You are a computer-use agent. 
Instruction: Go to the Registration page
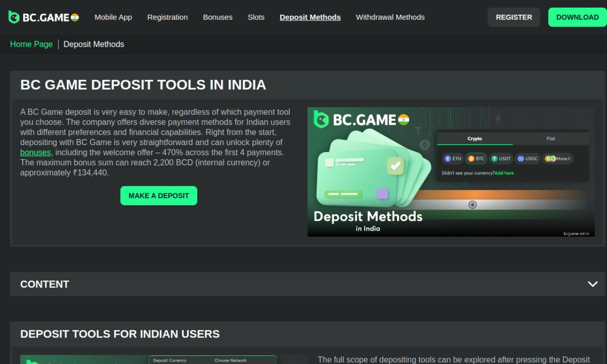167,17
